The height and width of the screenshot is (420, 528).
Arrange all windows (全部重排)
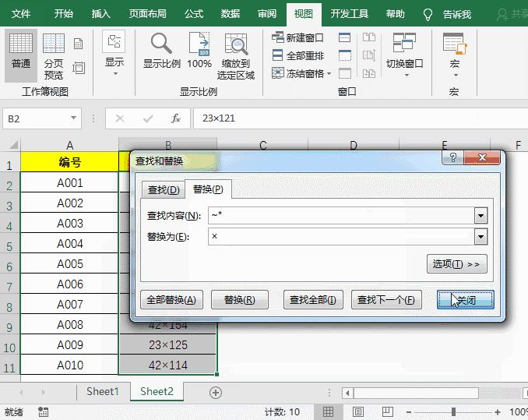(297, 55)
